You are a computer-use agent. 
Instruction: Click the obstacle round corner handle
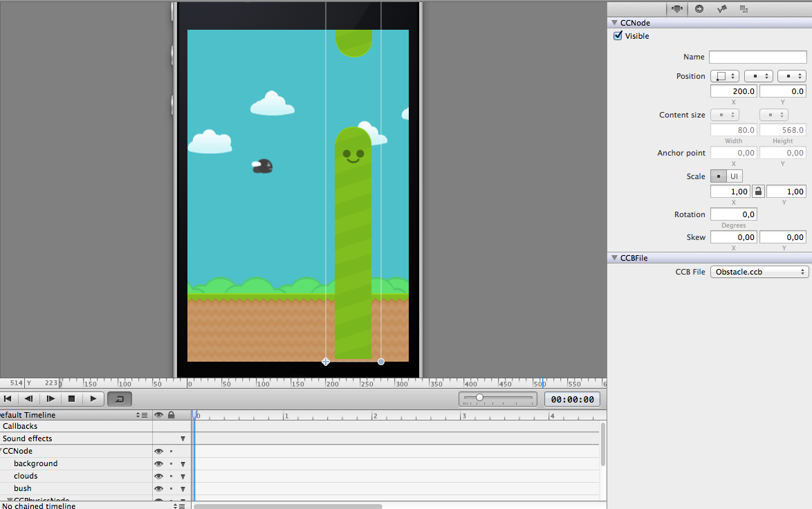tap(381, 362)
